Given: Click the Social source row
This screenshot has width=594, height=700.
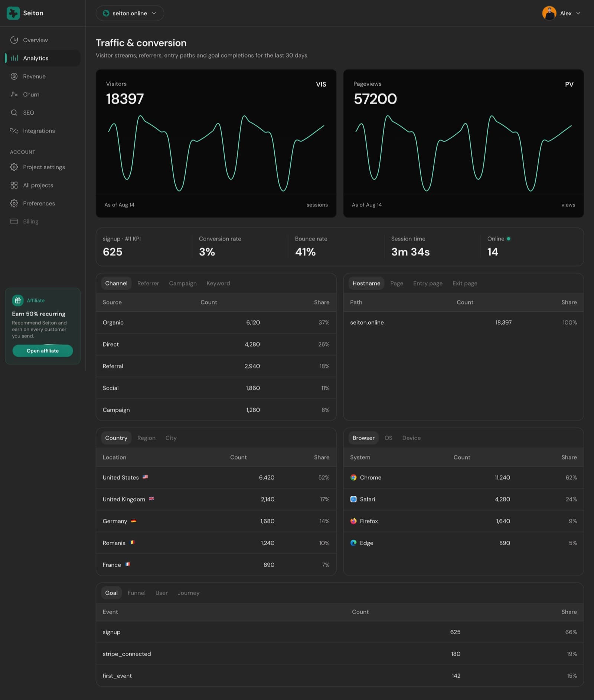Looking at the screenshot, I should point(216,388).
